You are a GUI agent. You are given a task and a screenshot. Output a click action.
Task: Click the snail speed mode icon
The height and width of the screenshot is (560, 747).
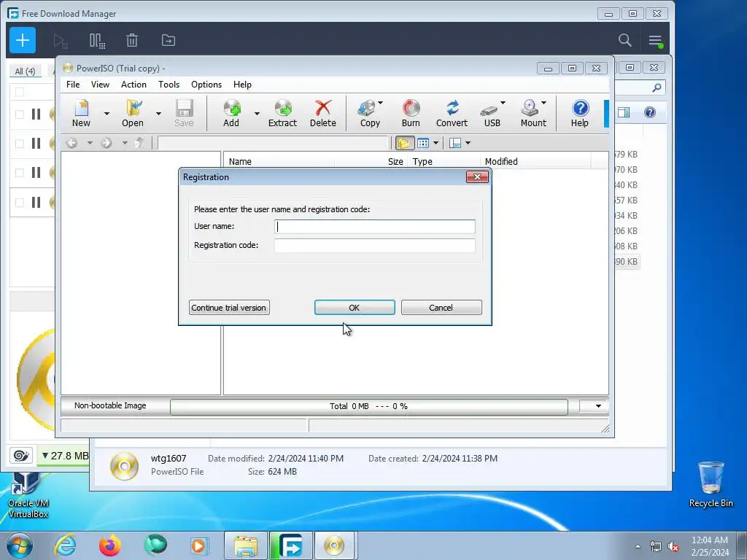point(21,456)
